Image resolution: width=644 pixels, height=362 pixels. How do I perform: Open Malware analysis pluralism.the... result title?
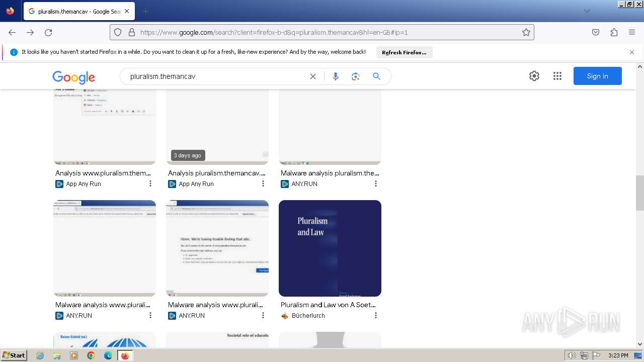coord(330,173)
